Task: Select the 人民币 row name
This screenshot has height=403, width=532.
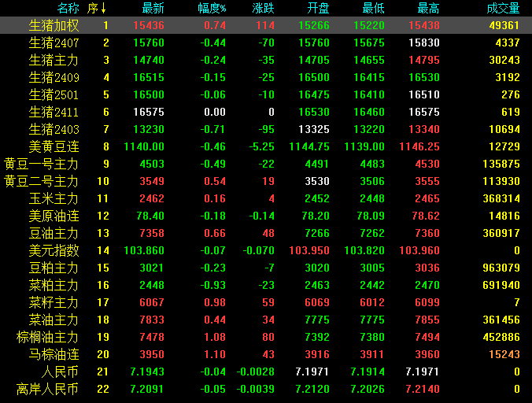Action: (x=60, y=372)
